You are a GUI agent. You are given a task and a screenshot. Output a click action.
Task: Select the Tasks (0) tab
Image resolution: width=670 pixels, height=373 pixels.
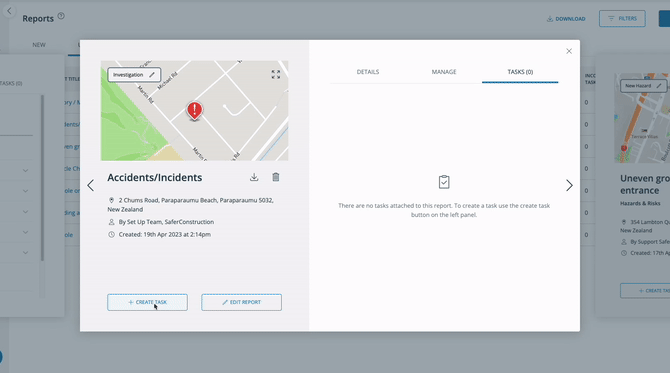point(520,72)
